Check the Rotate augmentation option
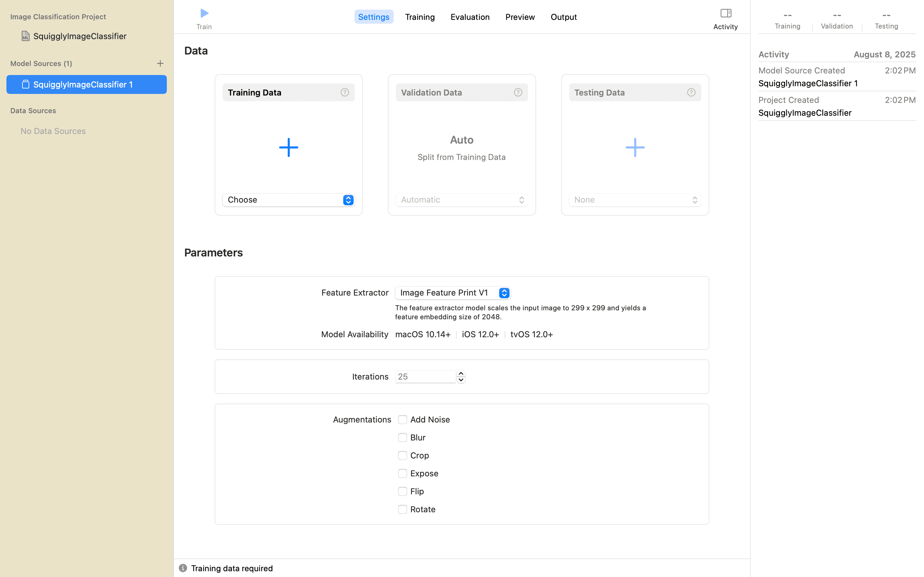Screen dimensions: 924x577 point(402,509)
